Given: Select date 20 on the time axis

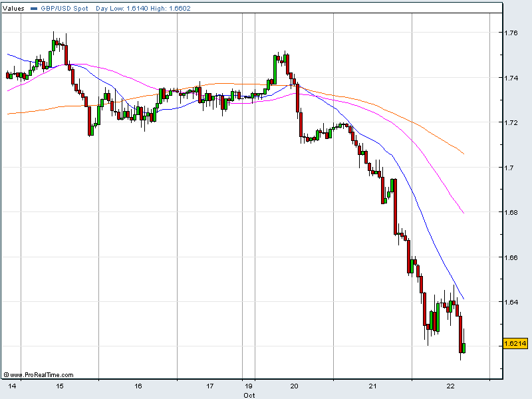Looking at the screenshot, I should 295,386.
